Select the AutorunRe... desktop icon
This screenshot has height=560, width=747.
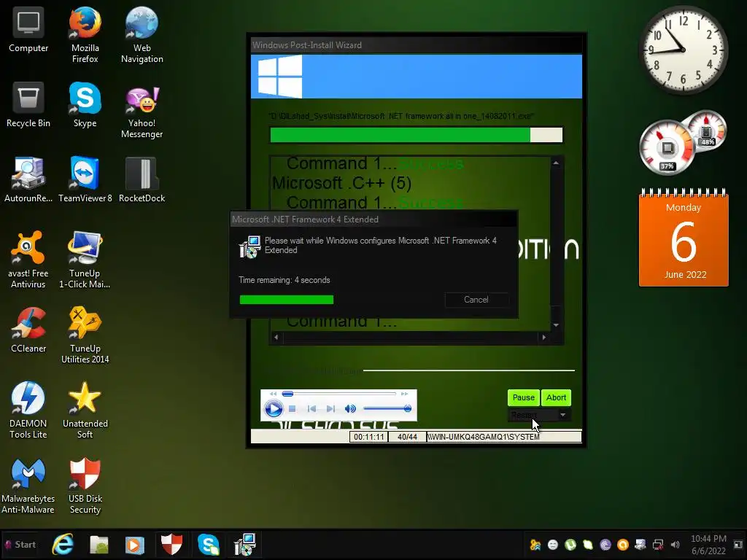click(28, 179)
